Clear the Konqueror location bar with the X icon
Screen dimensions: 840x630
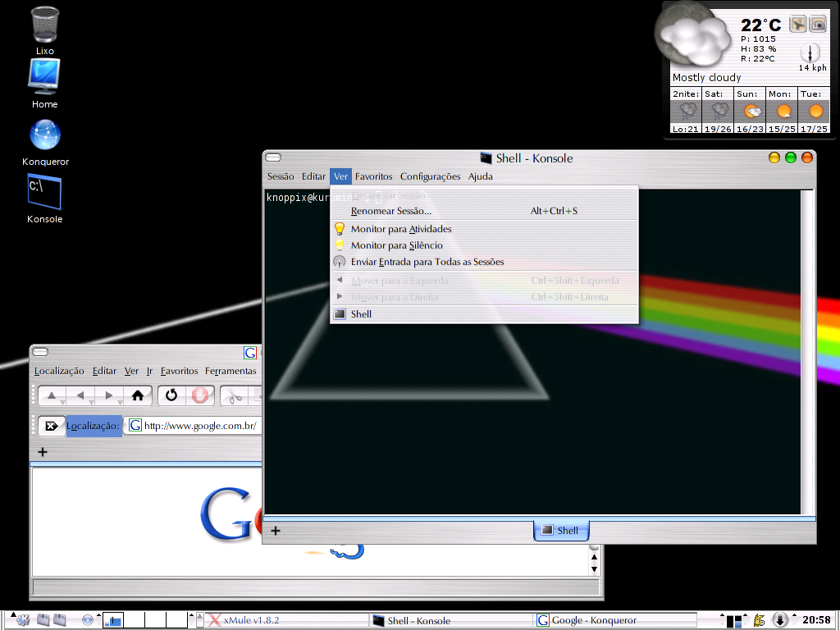[x=52, y=426]
